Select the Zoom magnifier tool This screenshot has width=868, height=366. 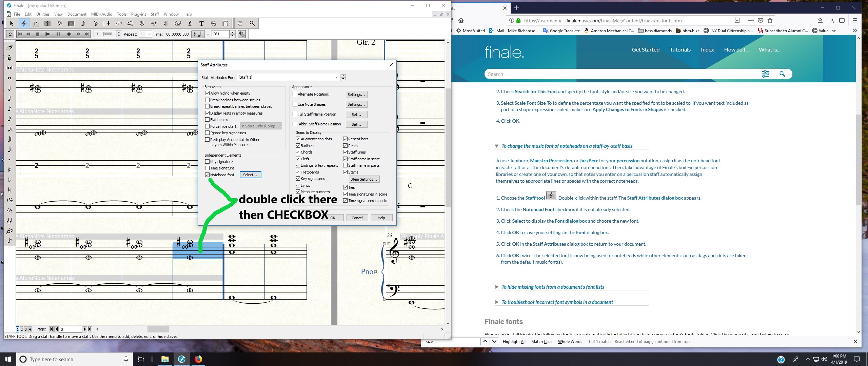click(x=252, y=23)
